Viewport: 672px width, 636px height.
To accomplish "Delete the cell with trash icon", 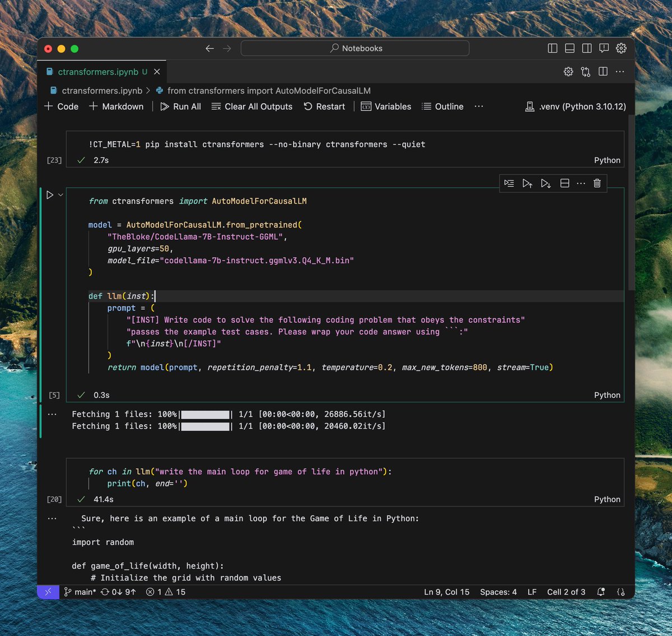I will pos(597,183).
